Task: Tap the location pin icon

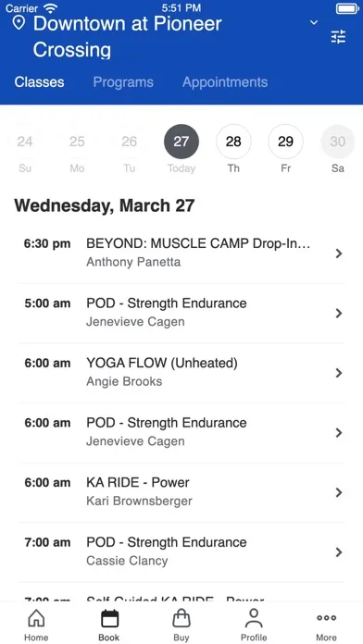Action: click(19, 23)
